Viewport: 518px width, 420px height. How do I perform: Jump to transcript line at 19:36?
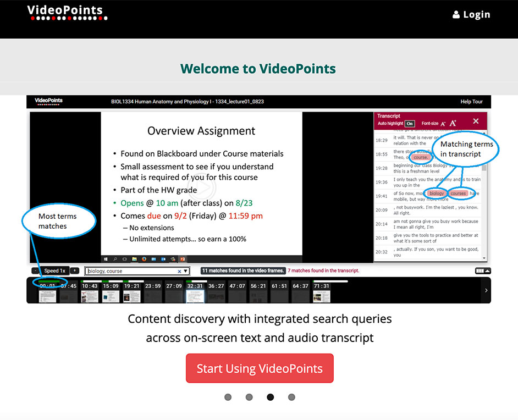[428, 183]
